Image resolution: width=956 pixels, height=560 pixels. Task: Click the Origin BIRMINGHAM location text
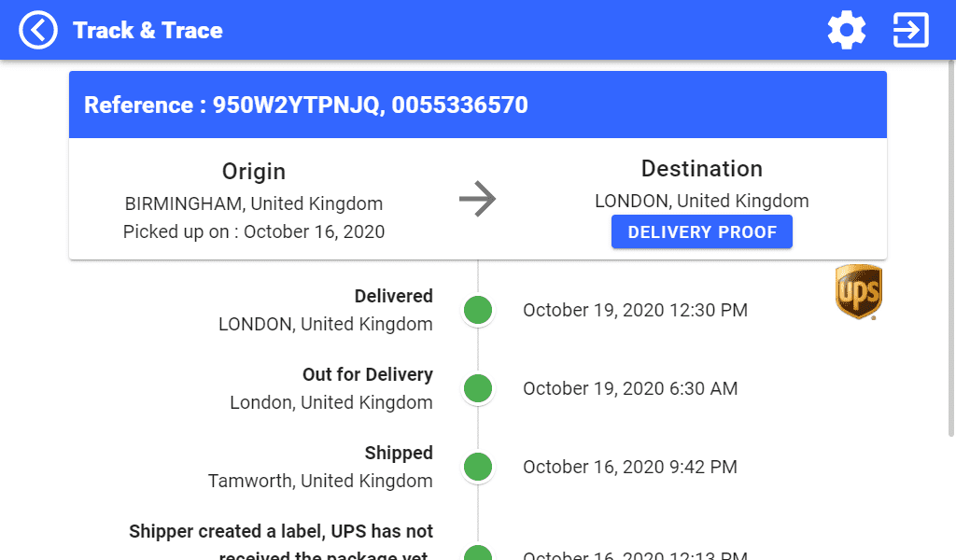coord(254,203)
